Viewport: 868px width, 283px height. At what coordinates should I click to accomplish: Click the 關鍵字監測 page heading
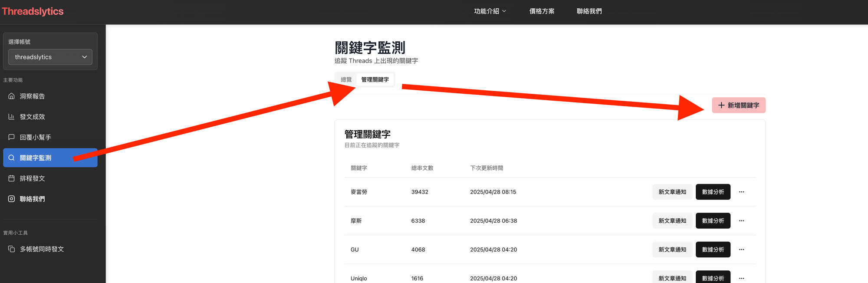click(x=370, y=47)
